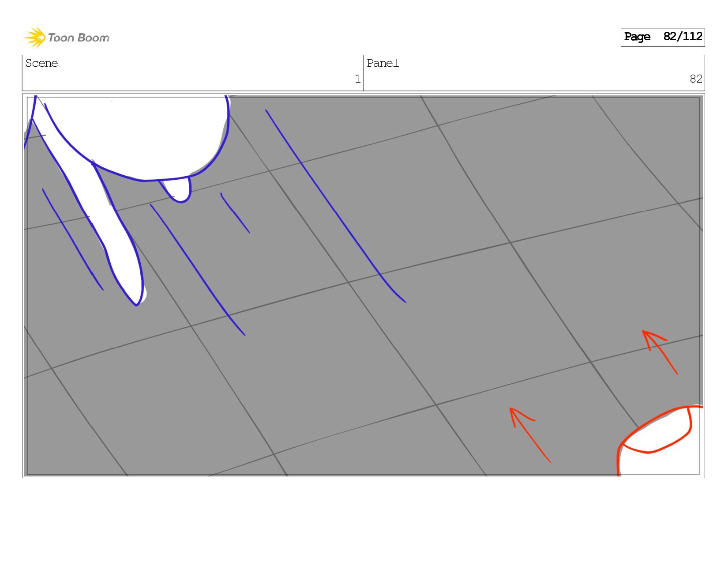Image resolution: width=728 pixels, height=563 pixels.
Task: Click the 'Toon Boom' logo text
Action: coord(79,38)
